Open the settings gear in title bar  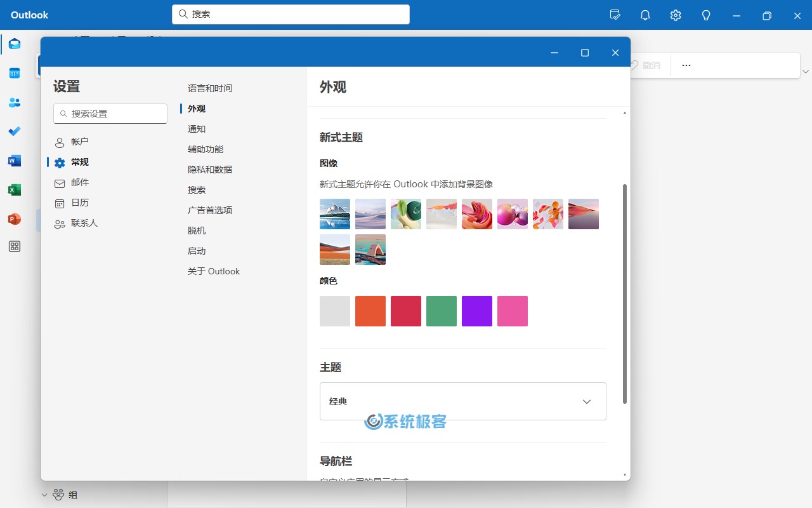click(676, 15)
